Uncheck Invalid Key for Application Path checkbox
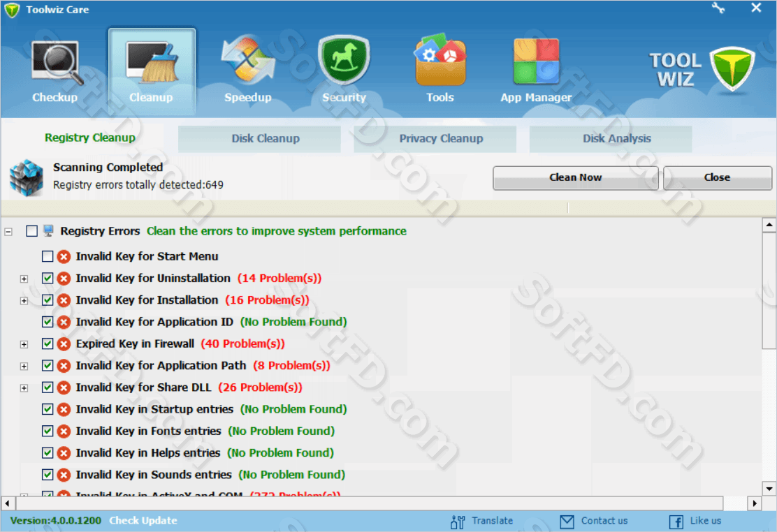 coord(48,365)
